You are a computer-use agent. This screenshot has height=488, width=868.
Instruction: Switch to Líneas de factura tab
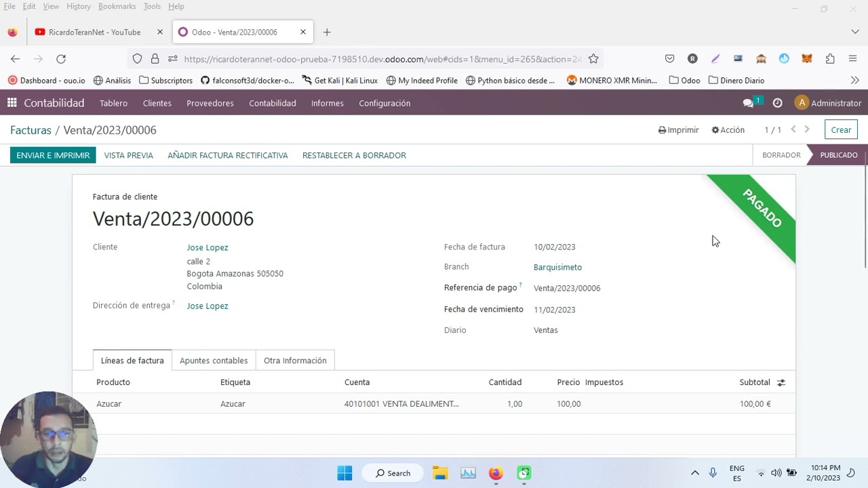pyautogui.click(x=132, y=361)
